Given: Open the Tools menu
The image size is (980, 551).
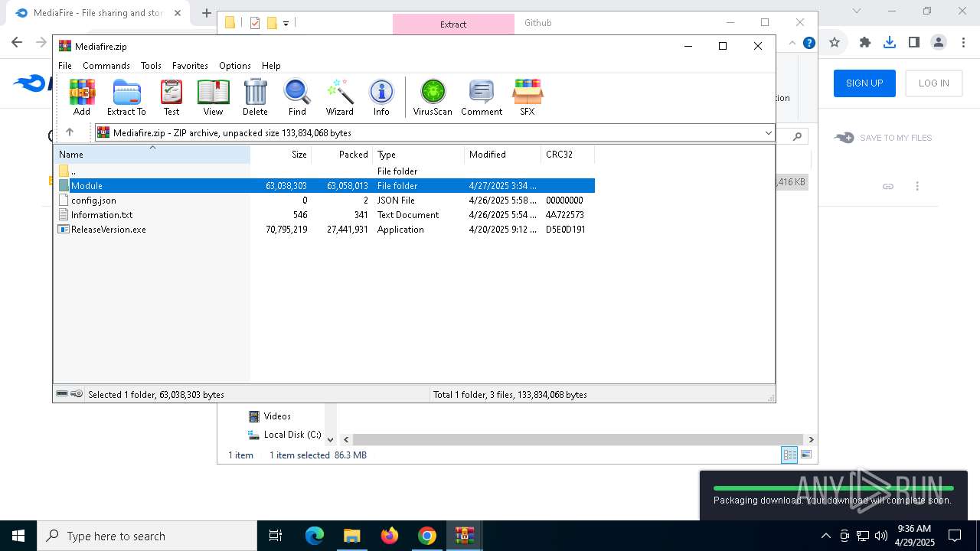Looking at the screenshot, I should 151,66.
